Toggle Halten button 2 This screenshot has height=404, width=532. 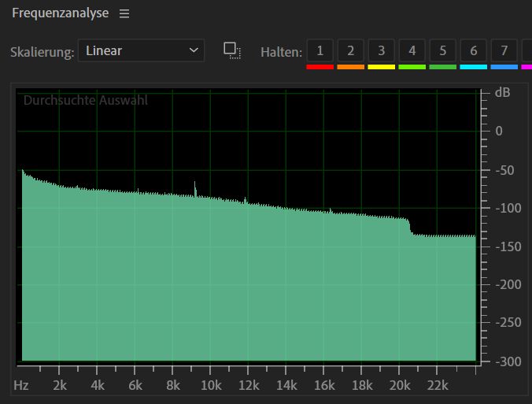350,51
